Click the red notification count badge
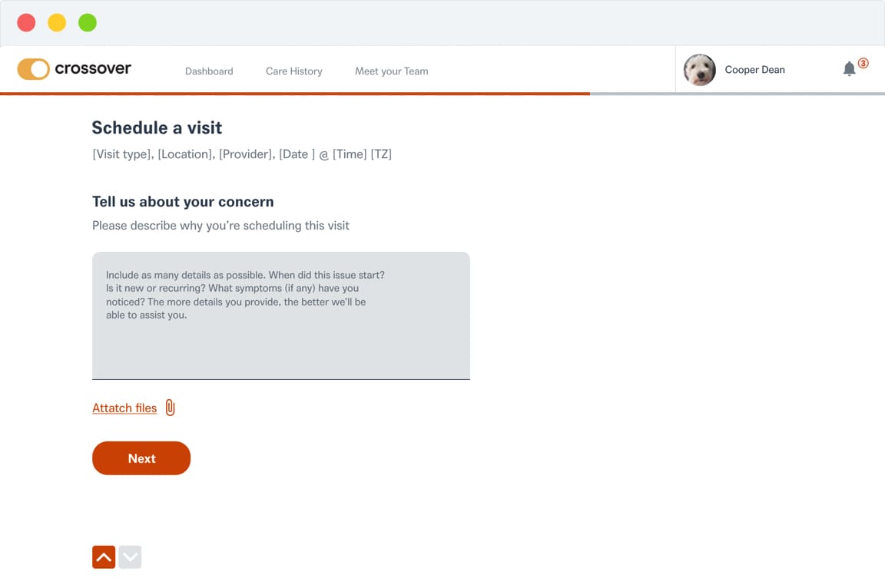Image resolution: width=885 pixels, height=588 pixels. point(863,64)
